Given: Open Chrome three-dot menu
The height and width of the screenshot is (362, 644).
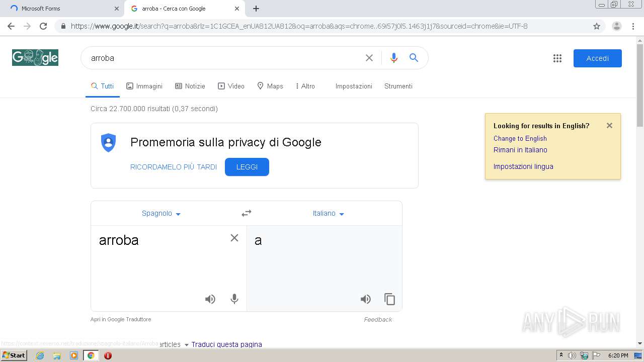Looking at the screenshot, I should tap(633, 26).
